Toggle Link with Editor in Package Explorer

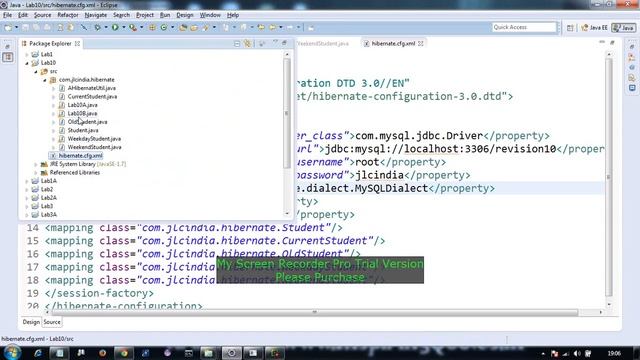pos(247,44)
